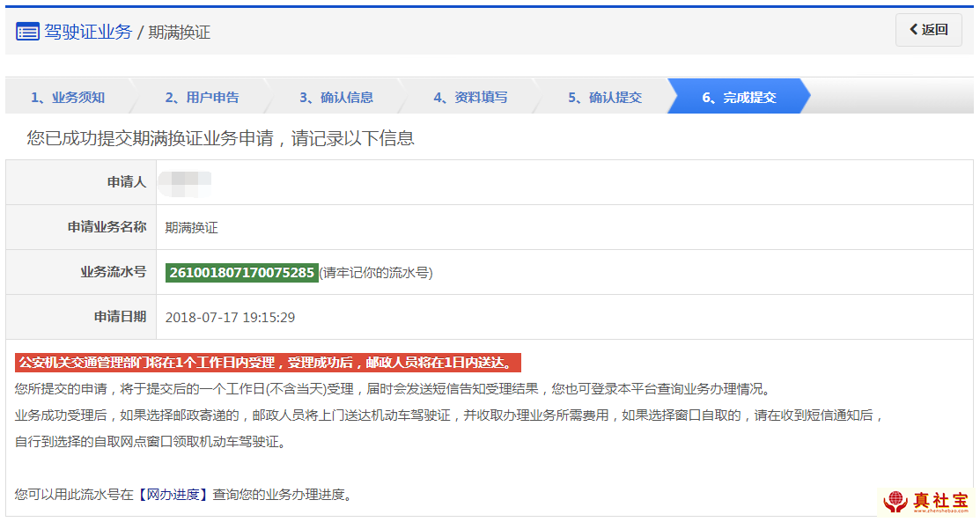Click 期满换证 in the 申请业务名称 row
The width and height of the screenshot is (980, 522).
tap(191, 228)
